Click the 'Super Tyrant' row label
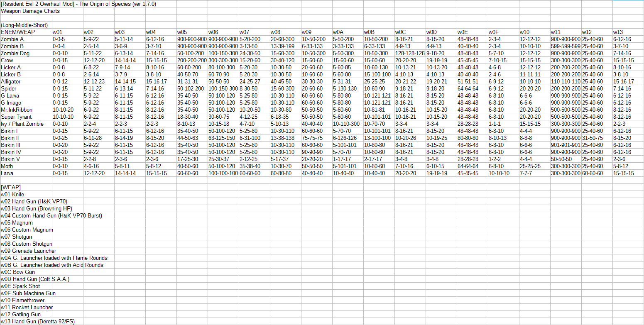The image size is (644, 325). click(x=26, y=117)
